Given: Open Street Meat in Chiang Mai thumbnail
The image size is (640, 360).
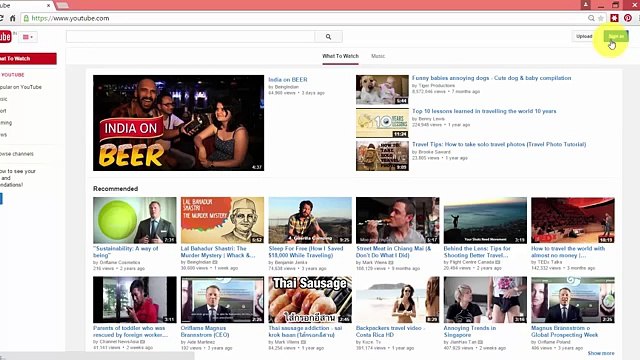Looking at the screenshot, I should 398,220.
